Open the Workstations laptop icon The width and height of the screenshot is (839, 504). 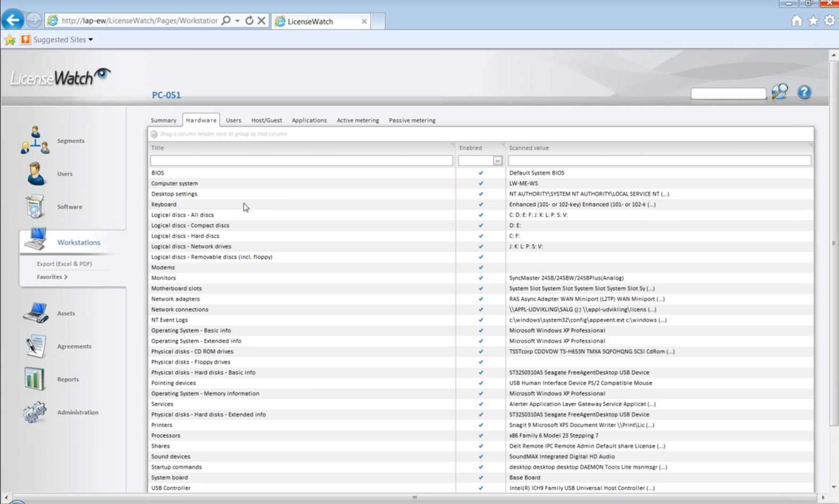(36, 239)
